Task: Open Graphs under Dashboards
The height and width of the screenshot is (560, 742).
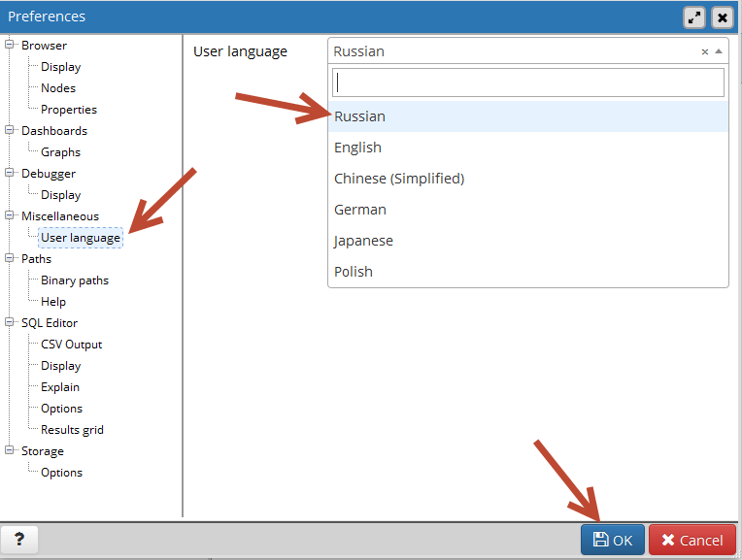Action: click(60, 152)
